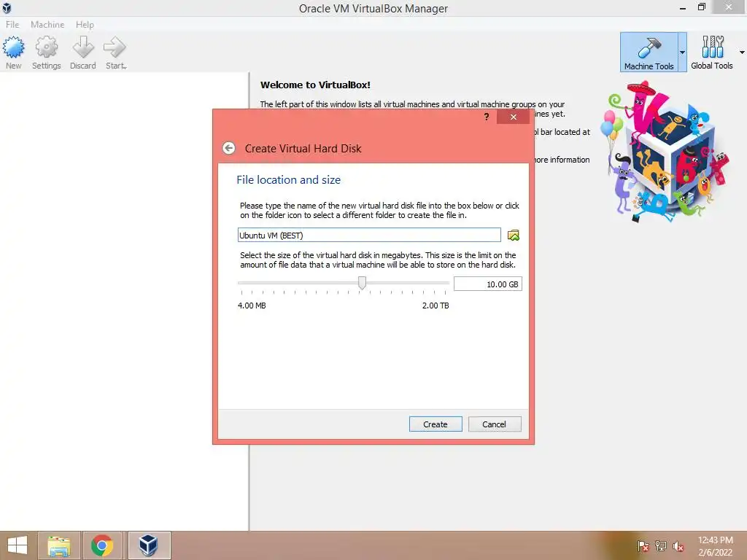
Task: Expand the Global Tools dropdown arrow
Action: click(x=742, y=52)
